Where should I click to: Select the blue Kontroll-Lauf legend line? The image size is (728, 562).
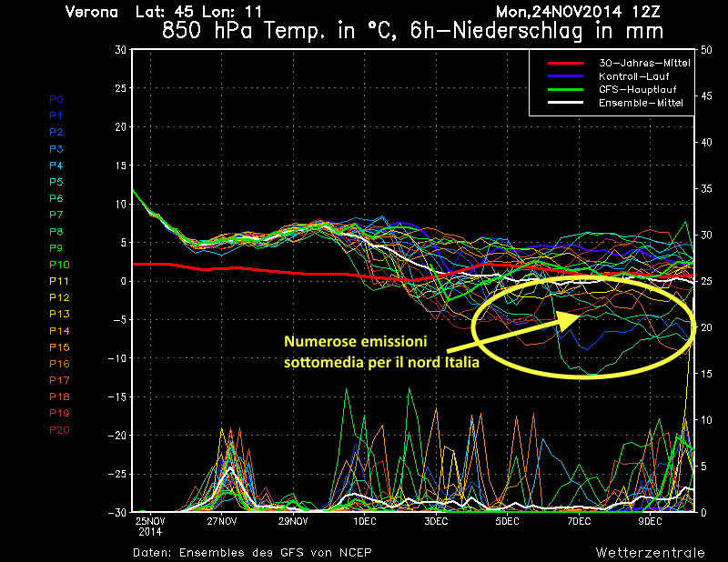[x=565, y=76]
